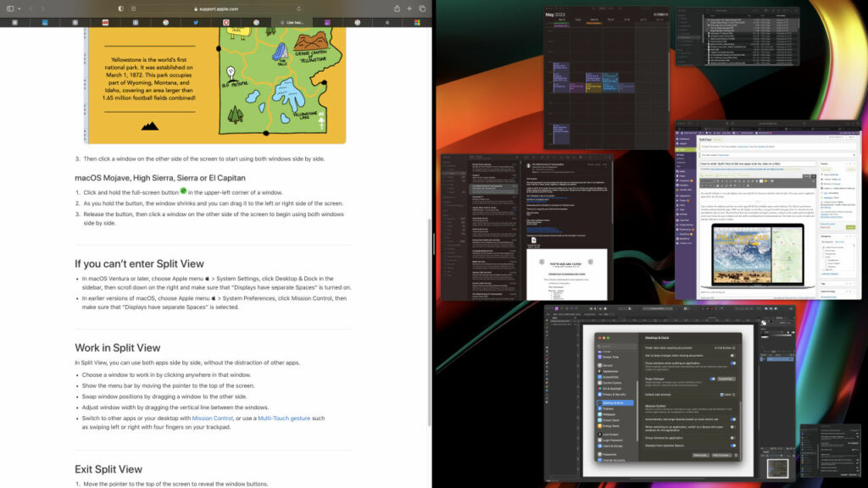Click the Hot Corners button in System Settings
This screenshot has width=868, height=488.
tap(721, 455)
